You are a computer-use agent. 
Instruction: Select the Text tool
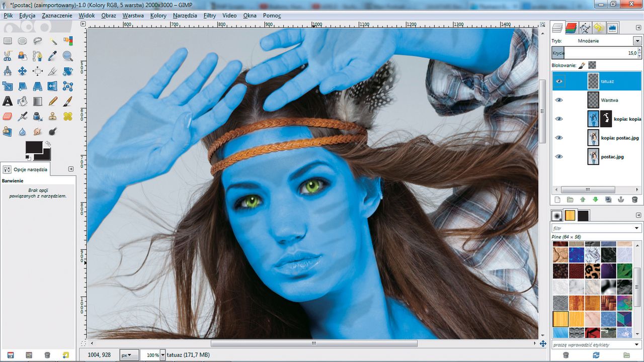click(x=8, y=101)
